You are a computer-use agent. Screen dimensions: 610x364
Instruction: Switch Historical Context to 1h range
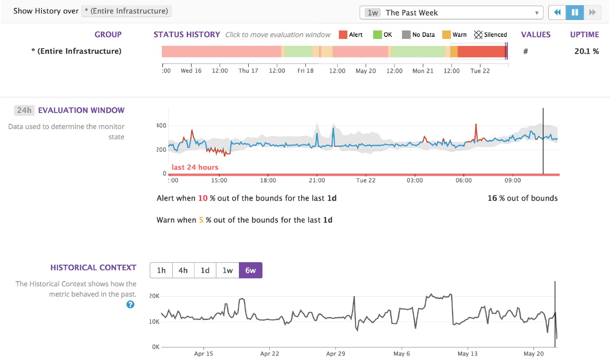[x=161, y=270]
